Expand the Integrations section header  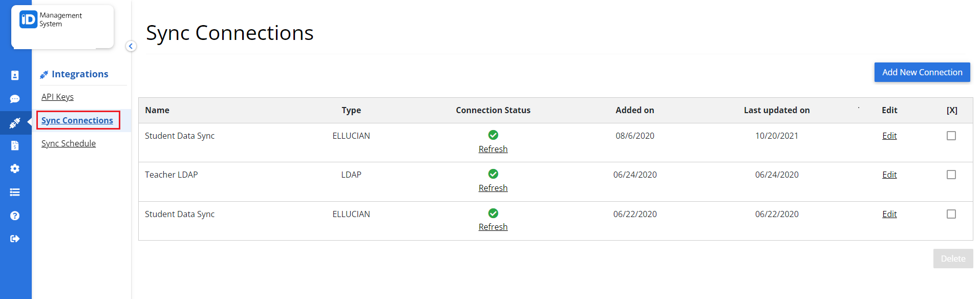point(80,74)
